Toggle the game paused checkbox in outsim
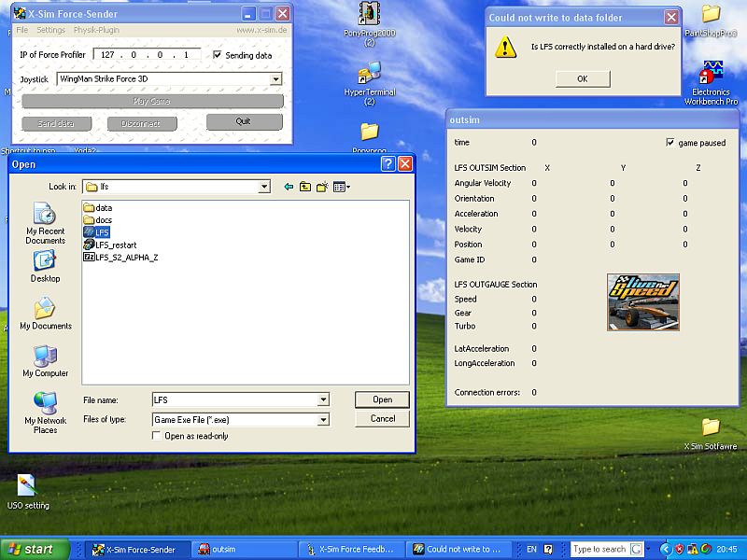Image resolution: width=747 pixels, height=560 pixels. click(x=670, y=143)
